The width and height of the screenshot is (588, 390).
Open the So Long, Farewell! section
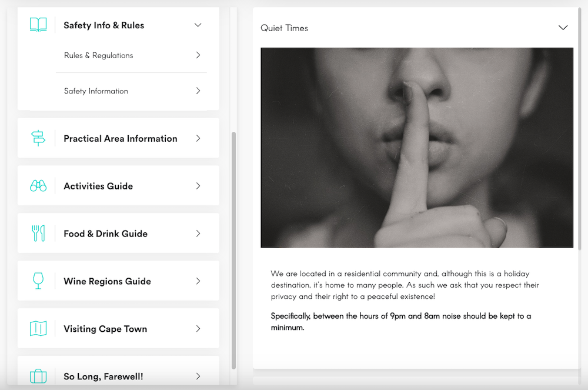119,371
